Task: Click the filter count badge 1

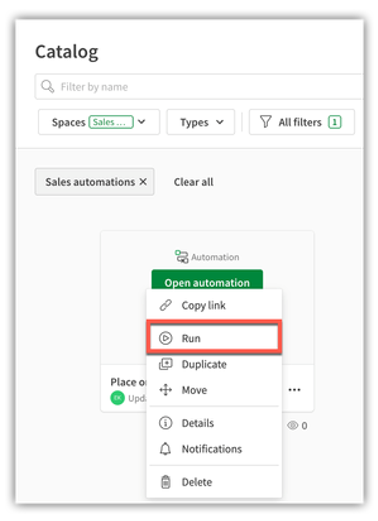Action: click(335, 122)
